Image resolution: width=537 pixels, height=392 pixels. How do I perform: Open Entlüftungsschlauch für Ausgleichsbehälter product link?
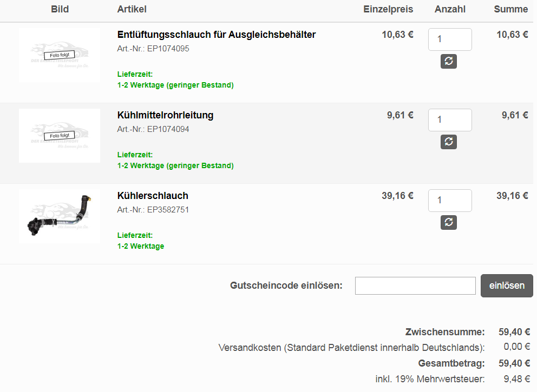click(x=217, y=35)
